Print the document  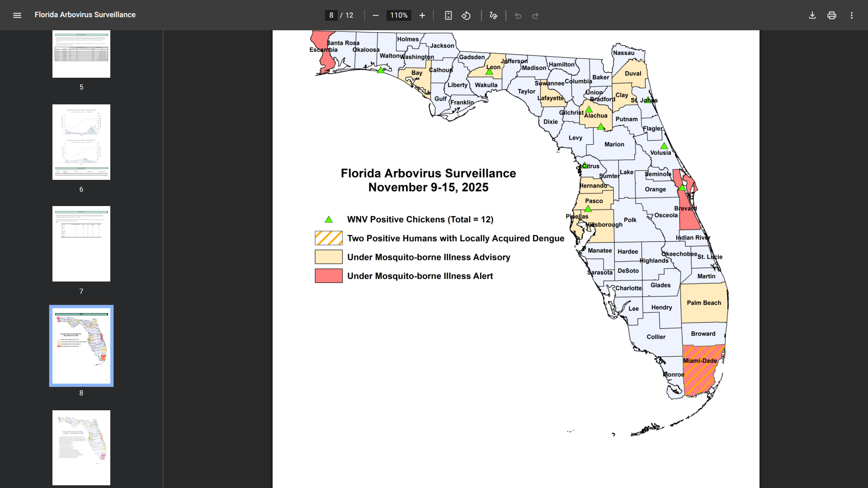click(831, 15)
